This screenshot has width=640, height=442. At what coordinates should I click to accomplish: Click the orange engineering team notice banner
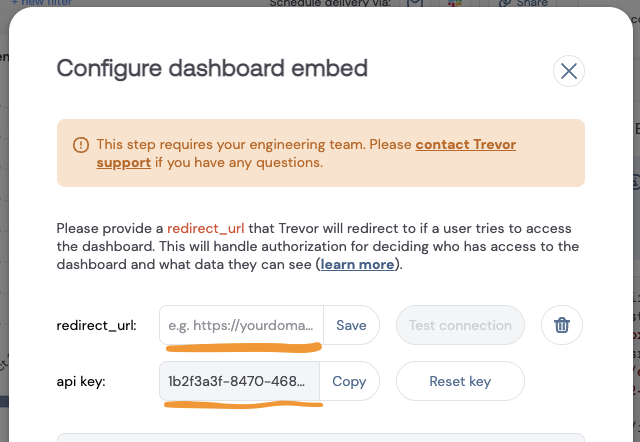(321, 153)
